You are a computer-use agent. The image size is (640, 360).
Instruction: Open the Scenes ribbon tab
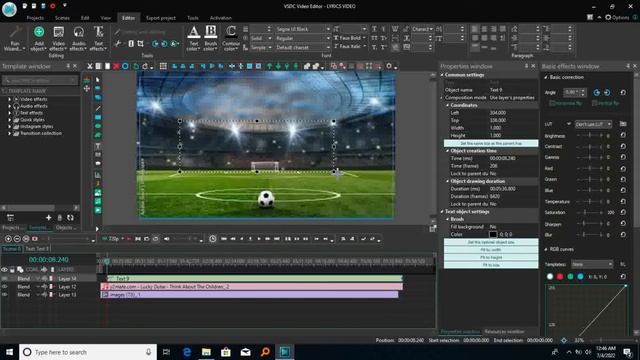[x=62, y=18]
